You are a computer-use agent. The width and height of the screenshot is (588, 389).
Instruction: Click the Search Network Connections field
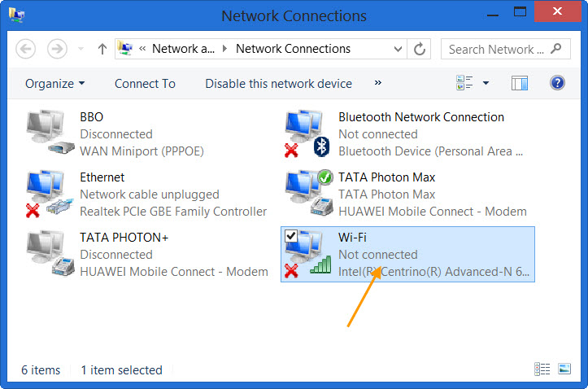[496, 49]
